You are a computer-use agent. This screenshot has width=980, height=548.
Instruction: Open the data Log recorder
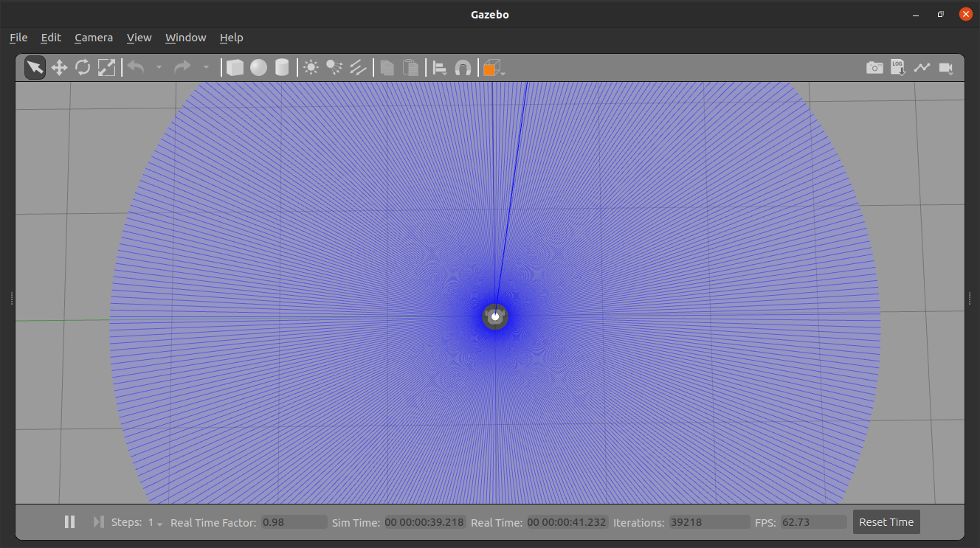(x=898, y=68)
